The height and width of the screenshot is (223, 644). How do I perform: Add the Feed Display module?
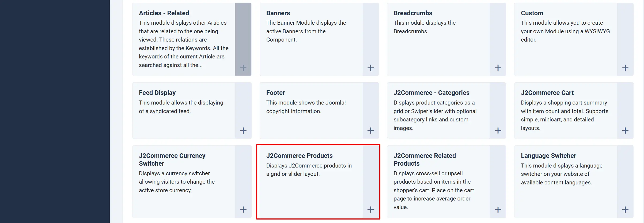(243, 131)
